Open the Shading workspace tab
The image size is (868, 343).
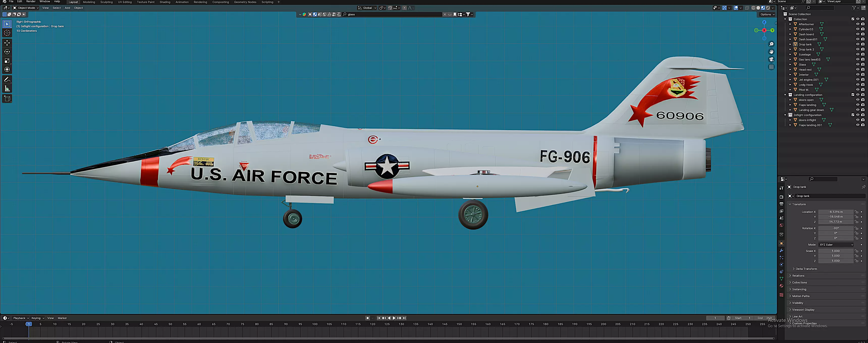[x=165, y=2]
